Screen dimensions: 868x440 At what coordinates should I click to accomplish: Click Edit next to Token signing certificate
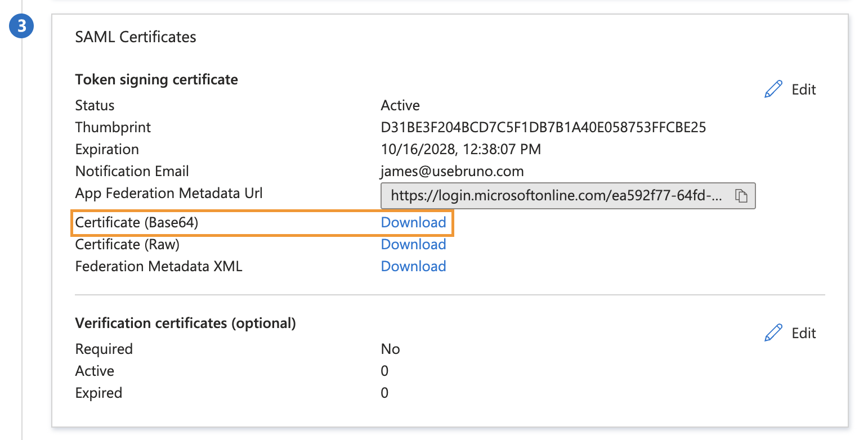[803, 89]
